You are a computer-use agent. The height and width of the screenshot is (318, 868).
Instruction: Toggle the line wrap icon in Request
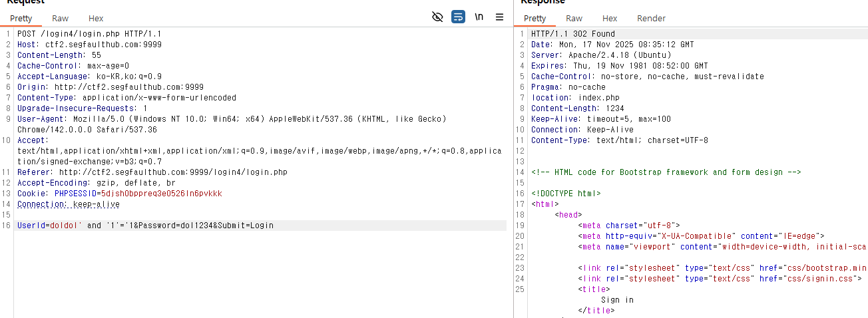[458, 17]
